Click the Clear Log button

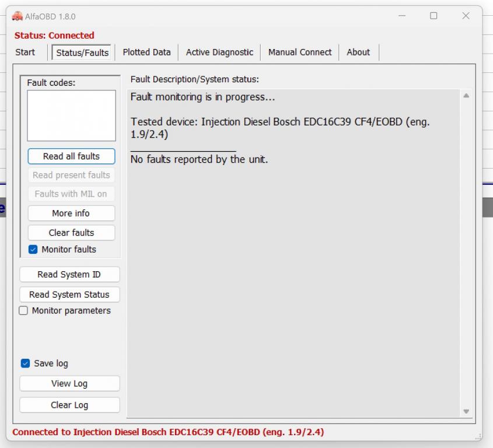pyautogui.click(x=69, y=405)
